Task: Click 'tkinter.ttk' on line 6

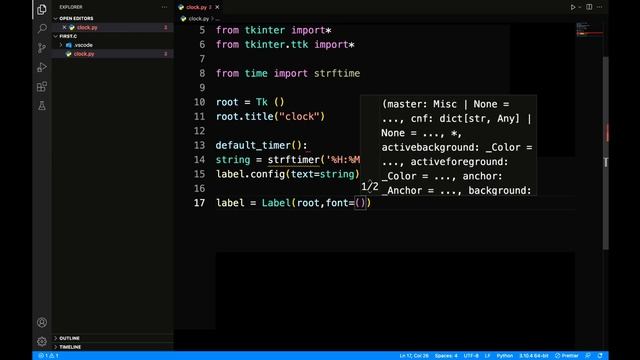Action: click(x=276, y=44)
